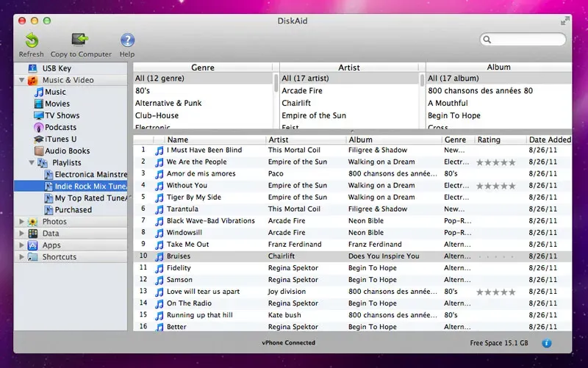Viewport: 588px width, 368px height.
Task: Open TV Shows in the sidebar
Action: [x=62, y=115]
